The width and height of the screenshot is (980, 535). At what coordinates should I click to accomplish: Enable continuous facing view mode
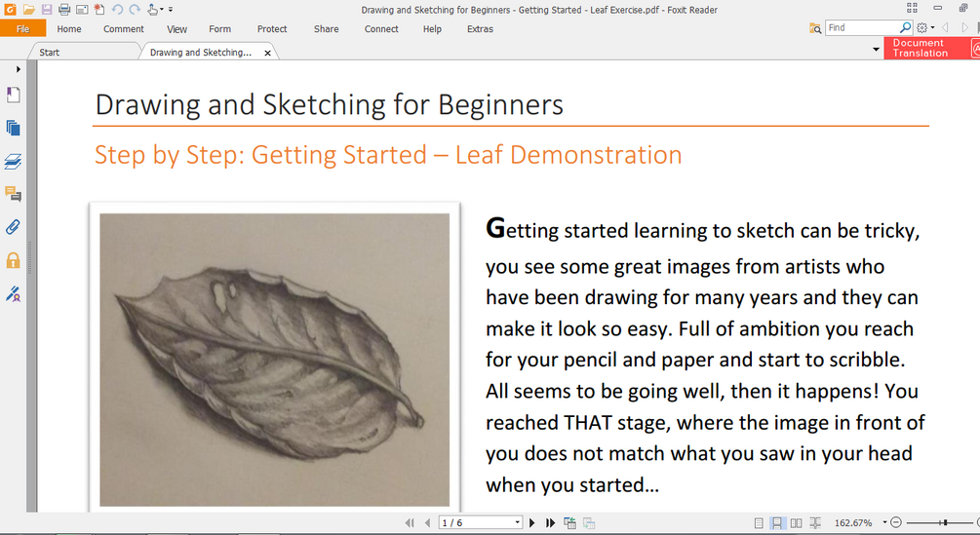point(815,523)
